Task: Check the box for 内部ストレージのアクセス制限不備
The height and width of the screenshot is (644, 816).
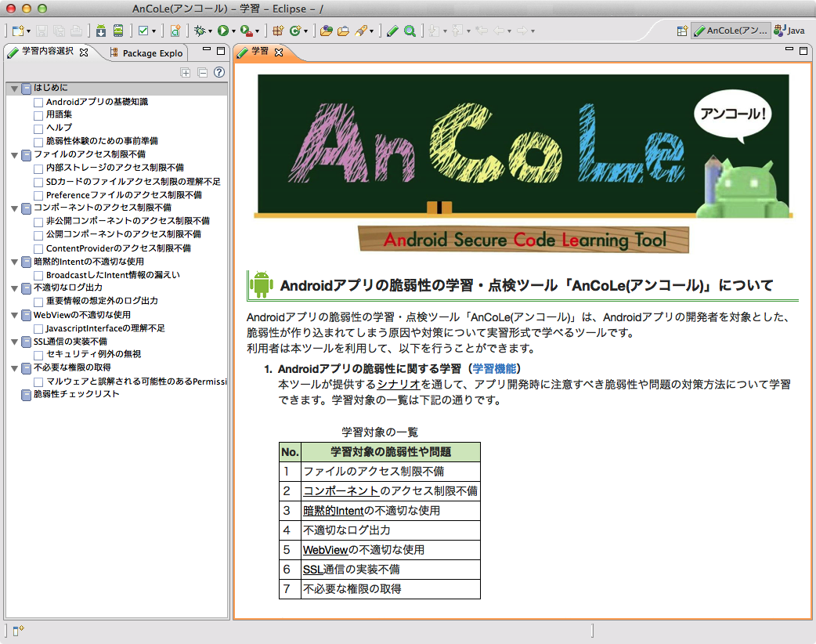Action: pyautogui.click(x=38, y=168)
